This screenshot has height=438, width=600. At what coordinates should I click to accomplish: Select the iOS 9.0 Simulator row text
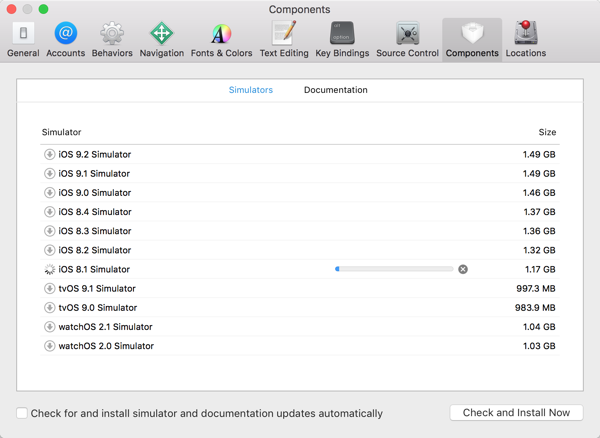(x=95, y=193)
